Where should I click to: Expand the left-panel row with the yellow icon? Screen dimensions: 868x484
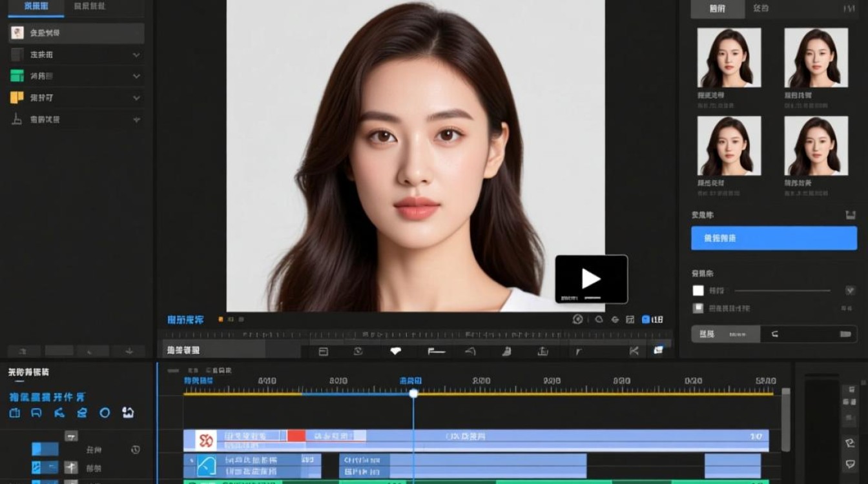[x=136, y=98]
